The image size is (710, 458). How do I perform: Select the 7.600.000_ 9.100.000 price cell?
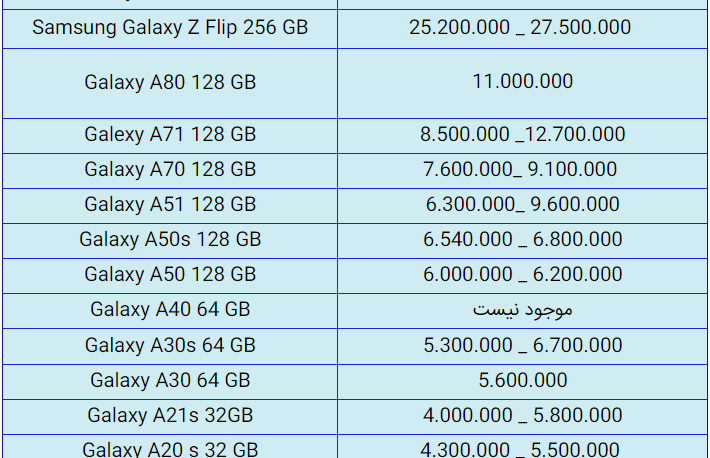tap(520, 169)
